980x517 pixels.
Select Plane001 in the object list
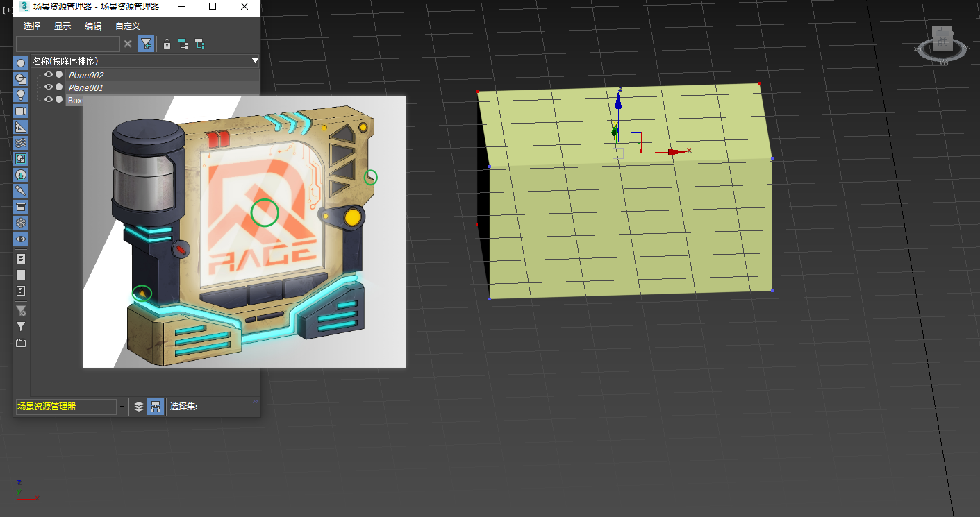tap(85, 87)
